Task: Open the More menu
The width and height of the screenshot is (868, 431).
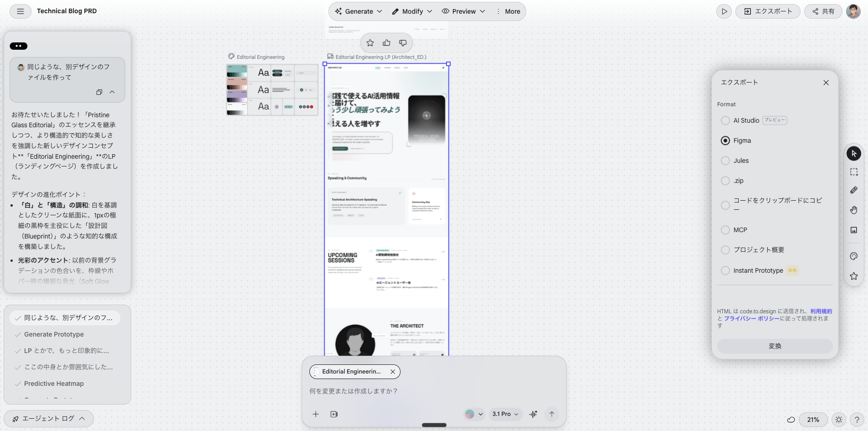Action: point(508,11)
